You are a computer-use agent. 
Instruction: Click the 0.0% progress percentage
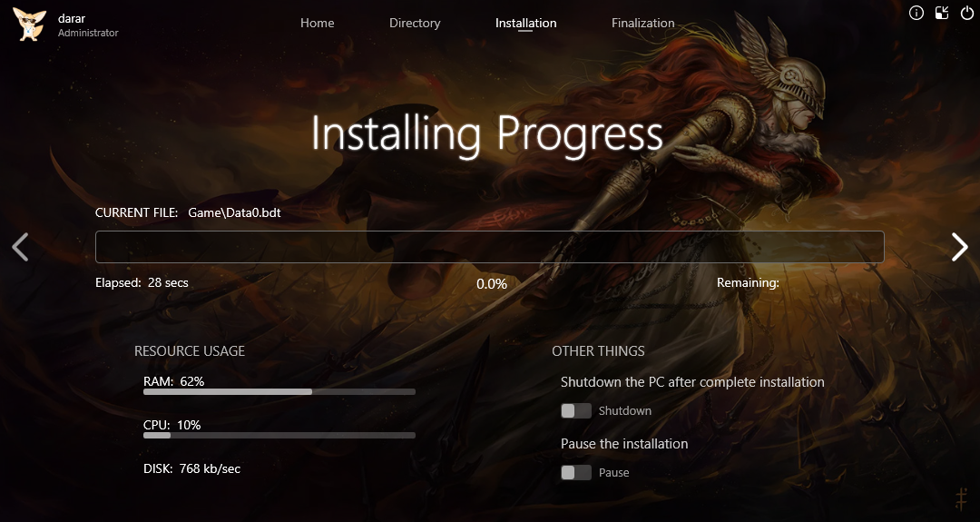(492, 284)
